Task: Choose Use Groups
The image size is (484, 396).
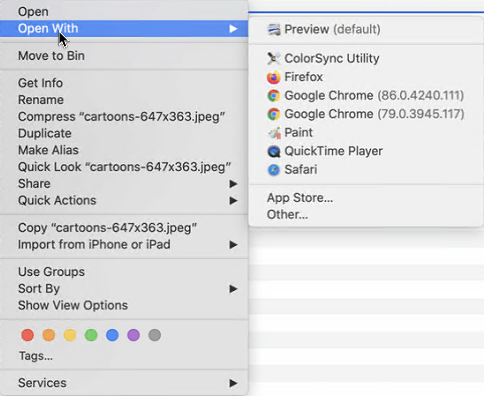Action: (x=124, y=272)
